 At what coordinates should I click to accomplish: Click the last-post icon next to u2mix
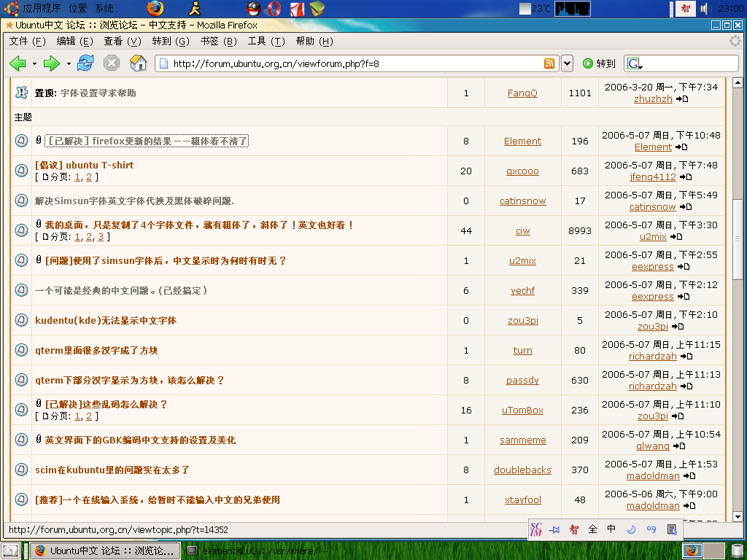tap(676, 237)
